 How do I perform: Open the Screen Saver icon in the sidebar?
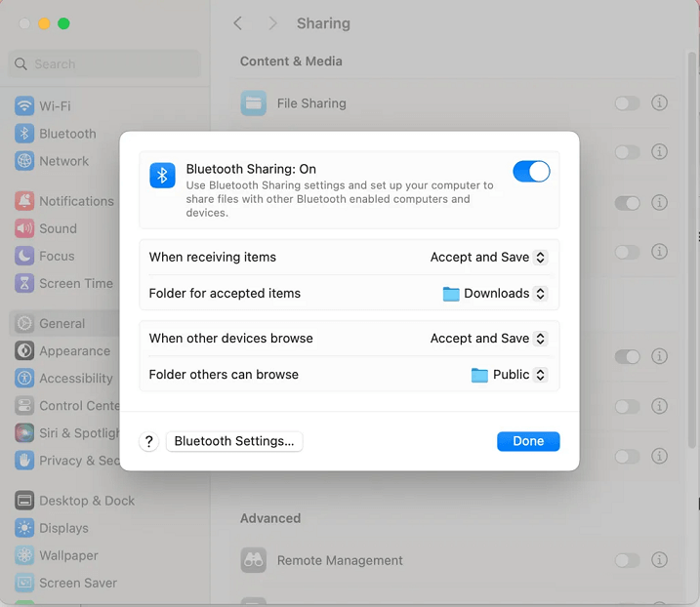24,583
